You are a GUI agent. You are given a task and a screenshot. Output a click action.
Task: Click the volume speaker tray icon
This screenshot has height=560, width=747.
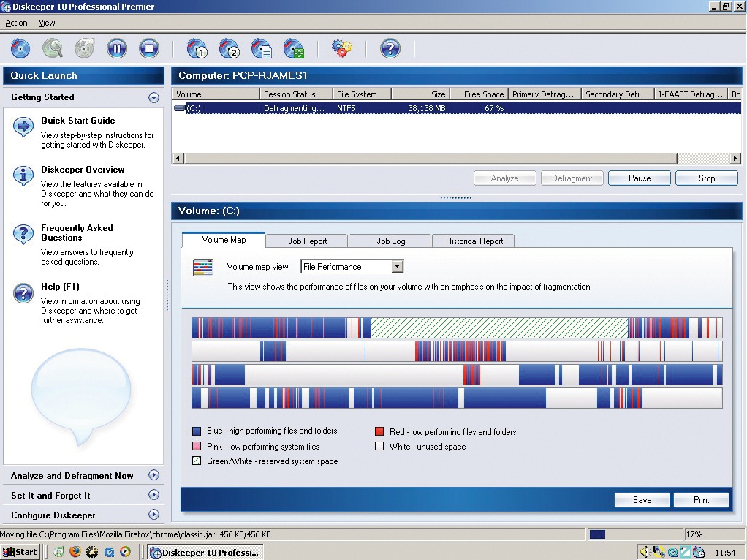(x=645, y=553)
